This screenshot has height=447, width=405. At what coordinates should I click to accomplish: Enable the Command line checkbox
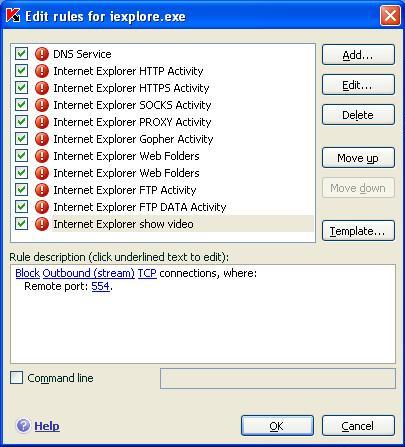[x=16, y=378]
